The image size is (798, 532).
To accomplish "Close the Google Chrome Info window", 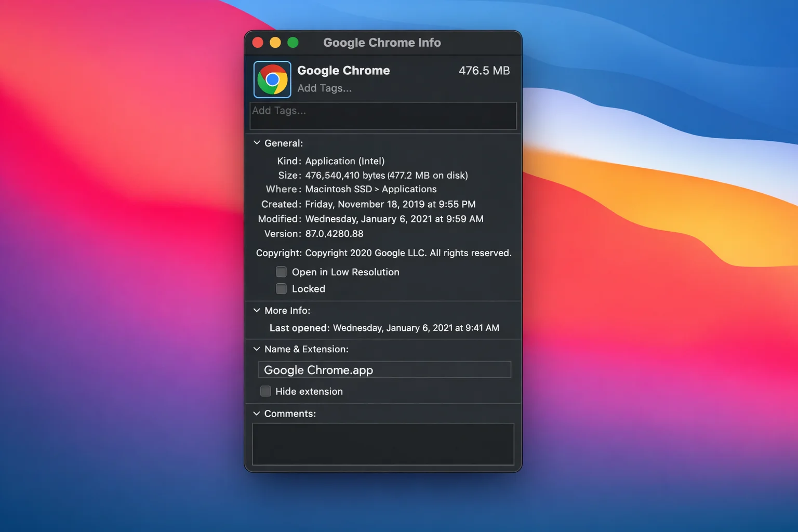I will (258, 43).
